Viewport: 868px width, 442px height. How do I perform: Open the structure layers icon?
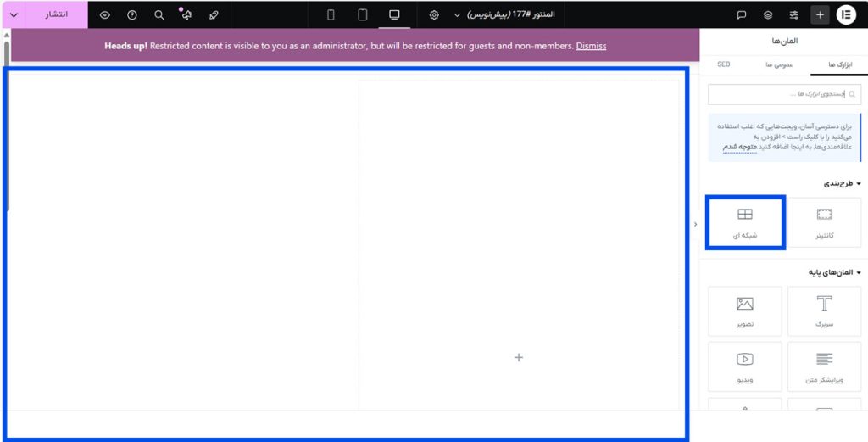point(767,14)
